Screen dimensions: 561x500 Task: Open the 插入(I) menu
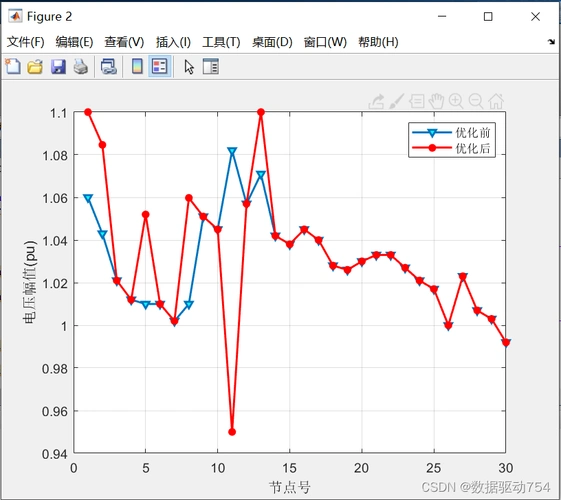(173, 42)
